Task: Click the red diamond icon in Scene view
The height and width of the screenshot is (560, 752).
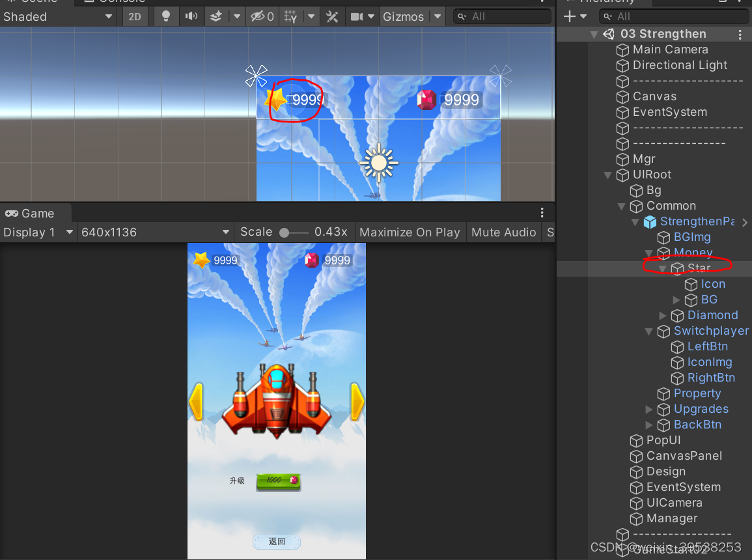Action: tap(426, 100)
